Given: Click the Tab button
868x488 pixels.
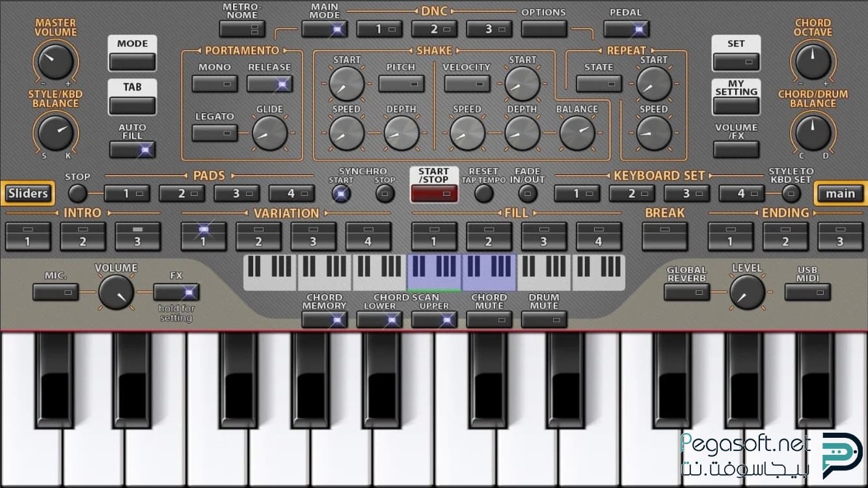Looking at the screenshot, I should coord(133,105).
